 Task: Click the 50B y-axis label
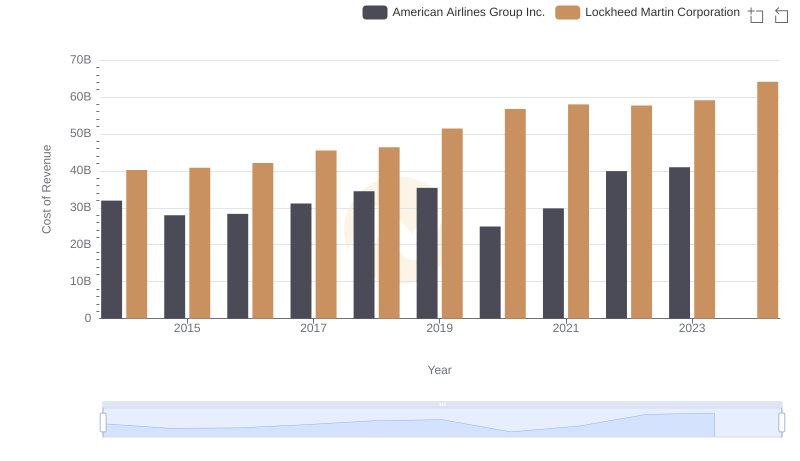coord(81,134)
